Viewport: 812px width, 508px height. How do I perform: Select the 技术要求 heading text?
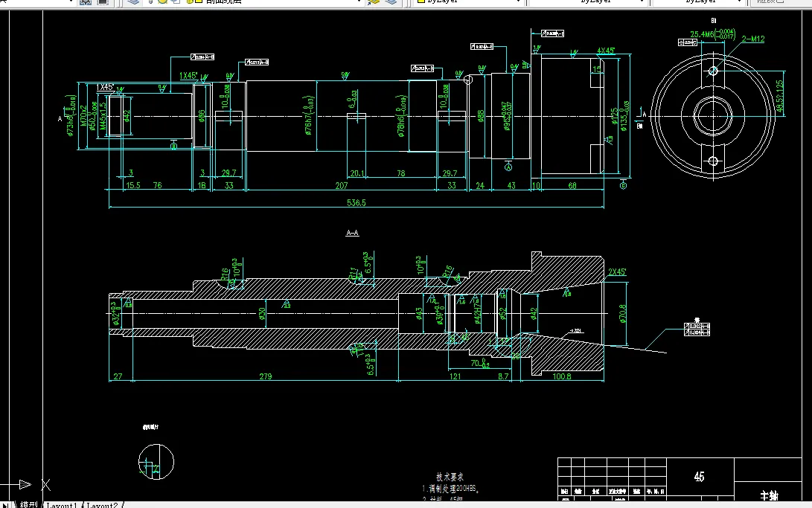point(450,477)
